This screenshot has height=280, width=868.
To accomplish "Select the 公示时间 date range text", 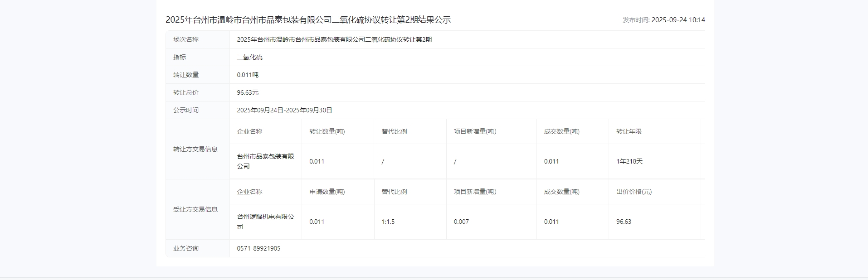I will click(x=284, y=110).
